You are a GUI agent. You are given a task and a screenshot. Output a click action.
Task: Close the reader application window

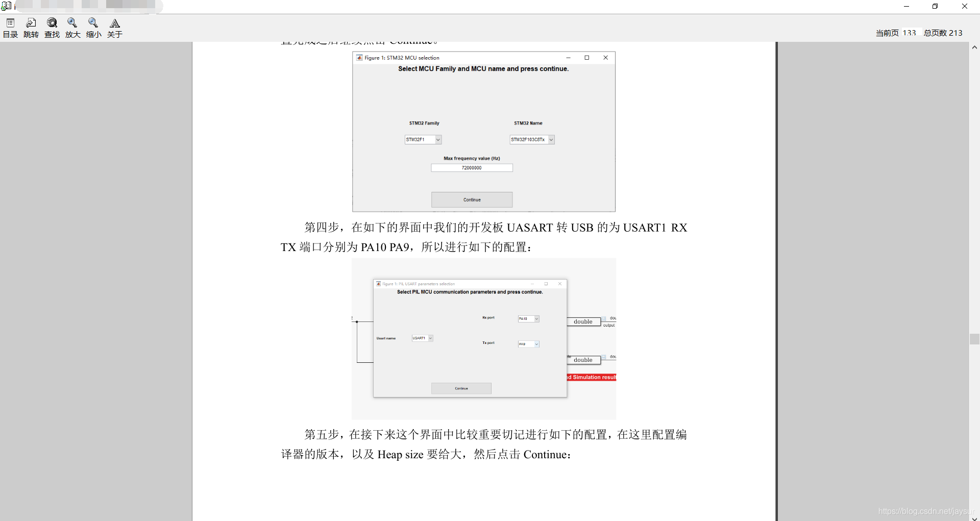coord(965,6)
